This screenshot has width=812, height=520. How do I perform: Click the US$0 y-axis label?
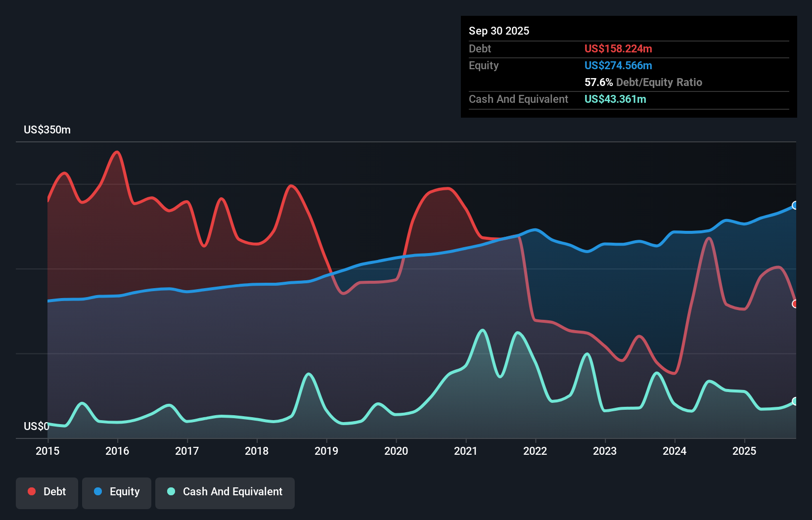(36, 426)
